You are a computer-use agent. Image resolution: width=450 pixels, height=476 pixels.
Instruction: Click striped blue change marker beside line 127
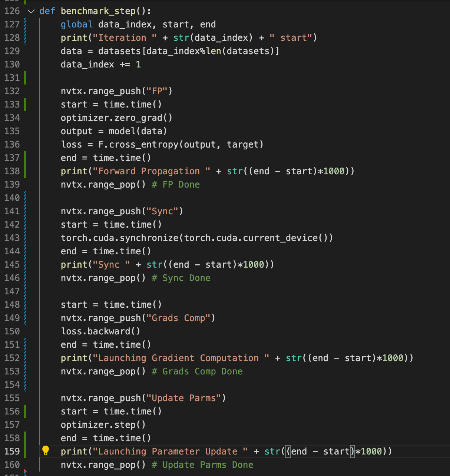(x=25, y=24)
